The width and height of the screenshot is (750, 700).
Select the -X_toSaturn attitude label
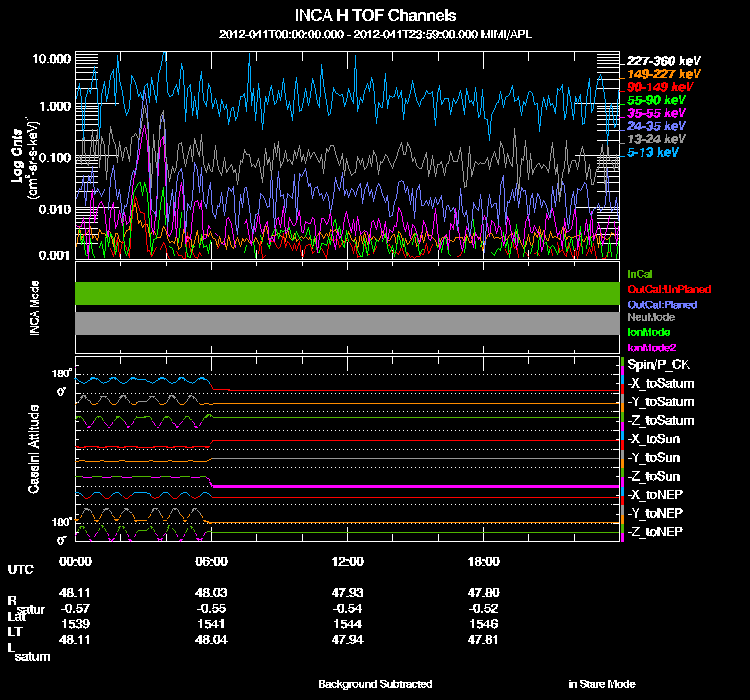click(660, 383)
